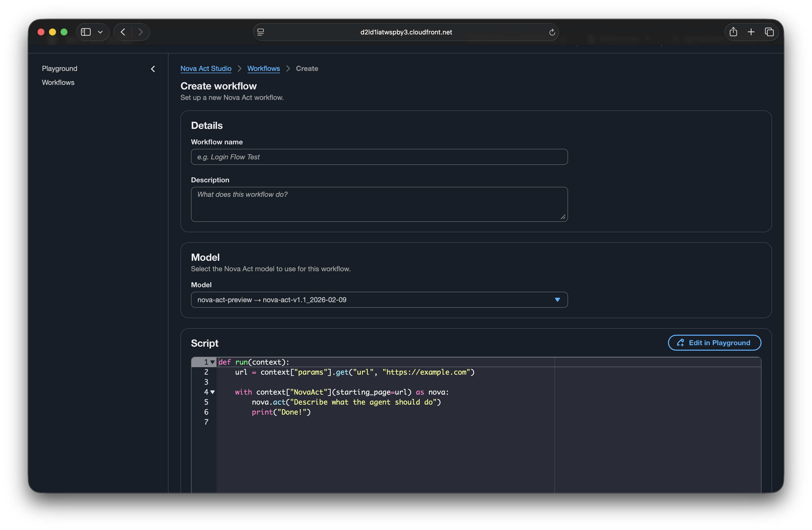Screen dimensions: 812x530
Task: Open the Safari share menu
Action: pos(733,32)
